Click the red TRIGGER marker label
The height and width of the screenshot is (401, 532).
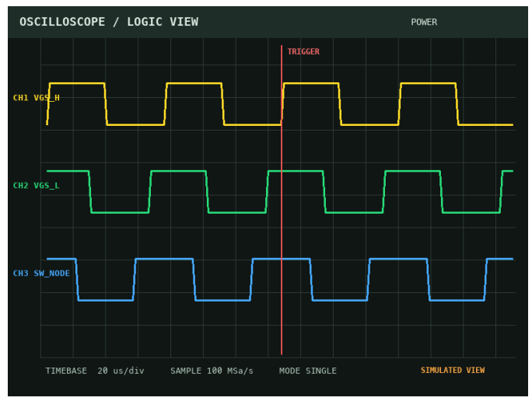pyautogui.click(x=303, y=51)
